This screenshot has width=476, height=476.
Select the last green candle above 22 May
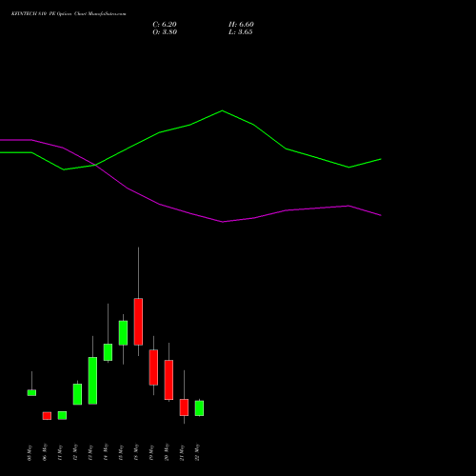pos(199,408)
